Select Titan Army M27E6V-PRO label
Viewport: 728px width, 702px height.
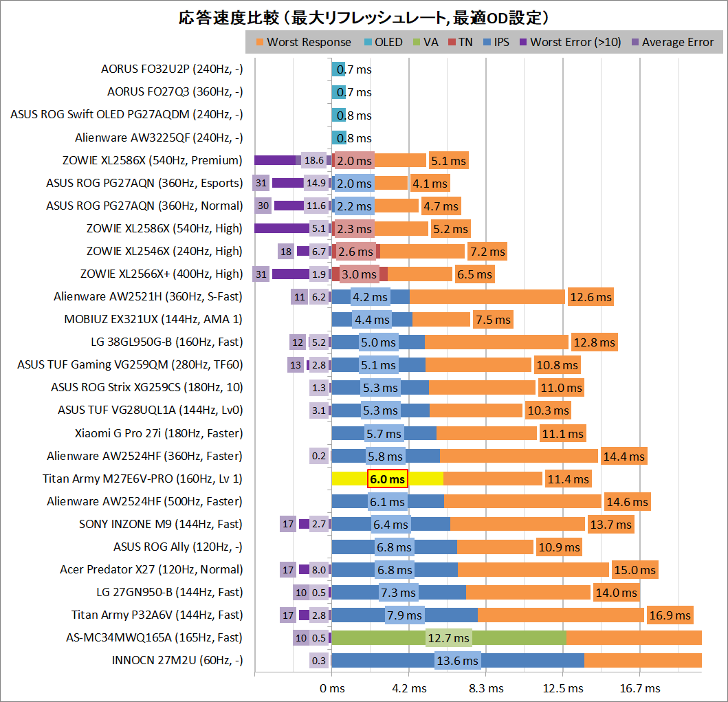tap(142, 479)
